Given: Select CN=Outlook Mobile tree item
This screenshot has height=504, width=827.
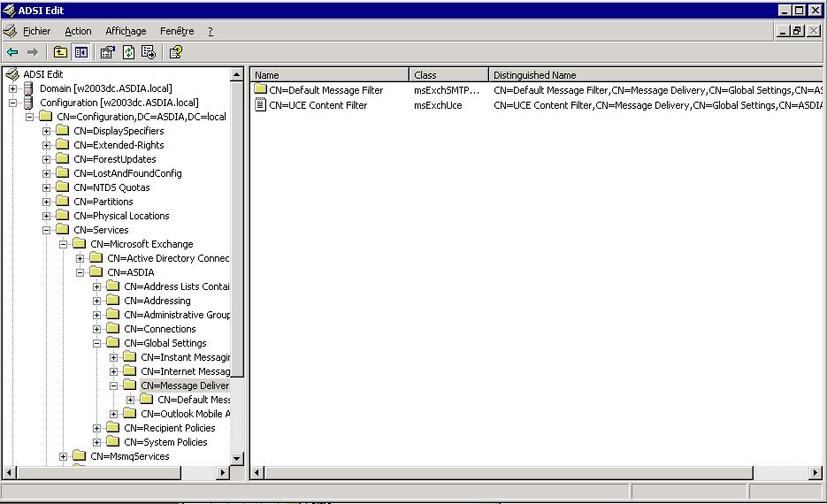Looking at the screenshot, I should click(x=185, y=414).
